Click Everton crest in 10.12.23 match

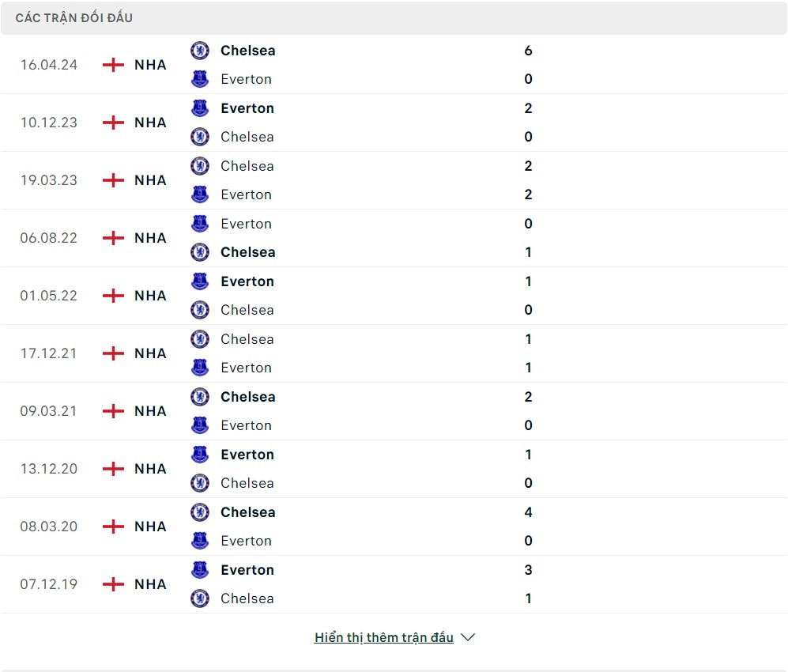click(200, 108)
